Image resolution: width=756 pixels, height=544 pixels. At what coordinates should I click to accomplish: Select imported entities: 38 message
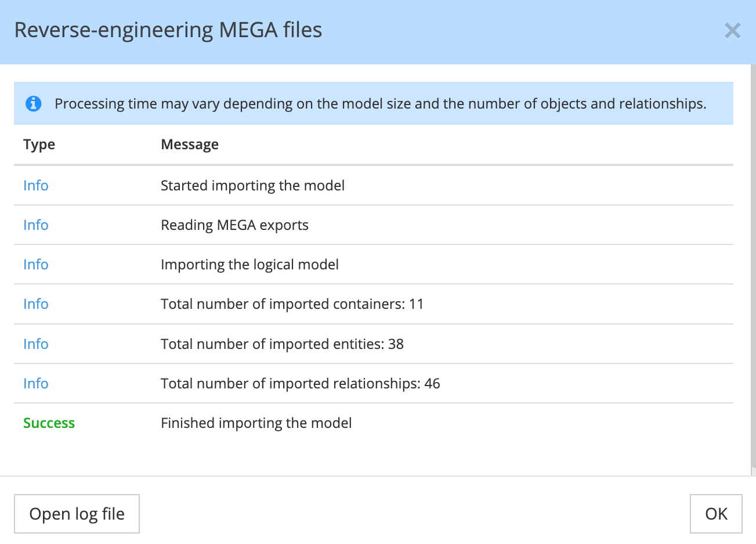(282, 344)
